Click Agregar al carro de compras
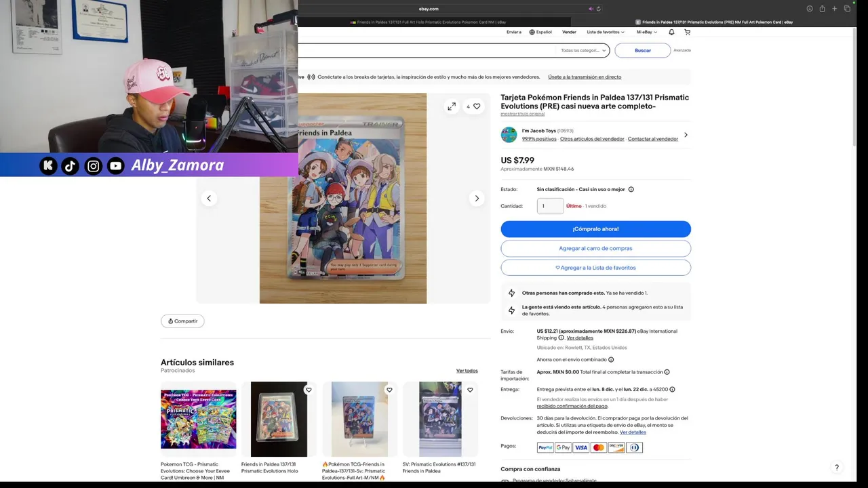Viewport: 868px width, 488px height. point(595,248)
